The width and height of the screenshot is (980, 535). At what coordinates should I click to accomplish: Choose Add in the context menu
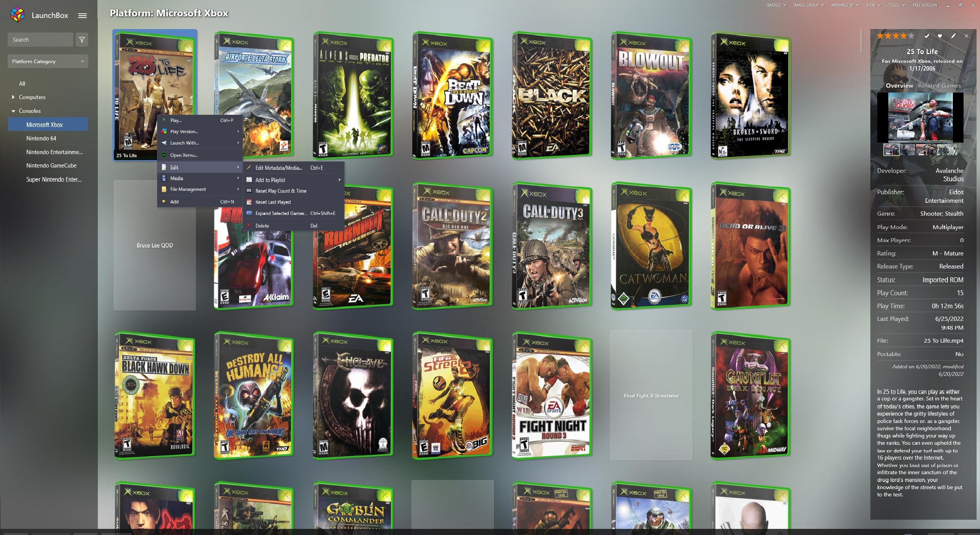(200, 202)
